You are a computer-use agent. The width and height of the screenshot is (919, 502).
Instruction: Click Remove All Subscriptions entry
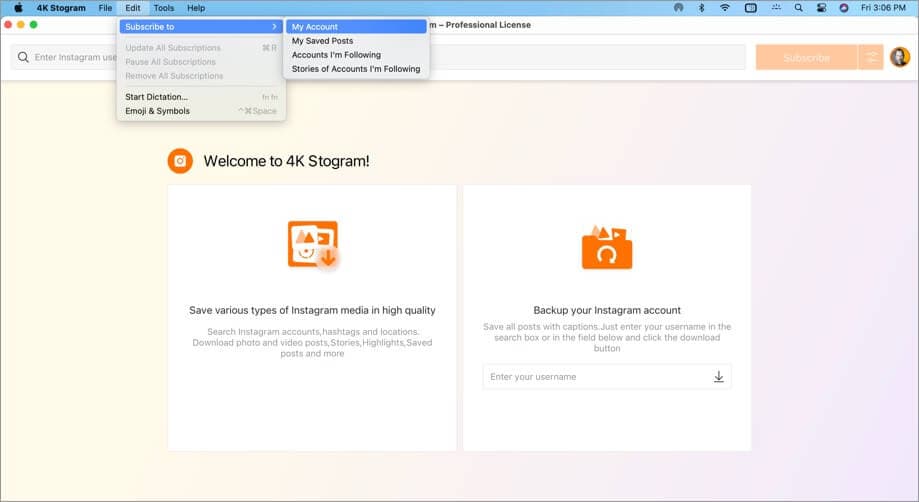[x=201, y=76]
